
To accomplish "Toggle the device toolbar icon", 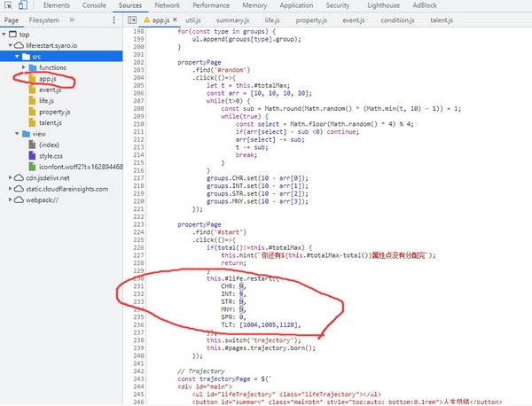I will point(23,5).
